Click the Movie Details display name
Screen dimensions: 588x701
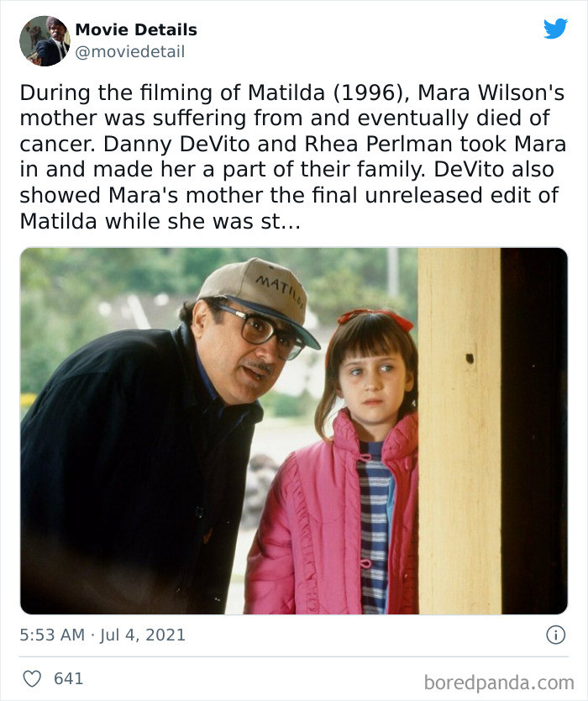click(x=136, y=29)
